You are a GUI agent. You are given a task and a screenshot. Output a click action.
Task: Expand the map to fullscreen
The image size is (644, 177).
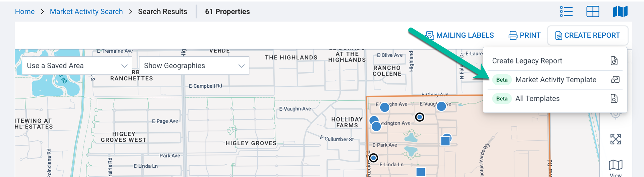pos(615,139)
